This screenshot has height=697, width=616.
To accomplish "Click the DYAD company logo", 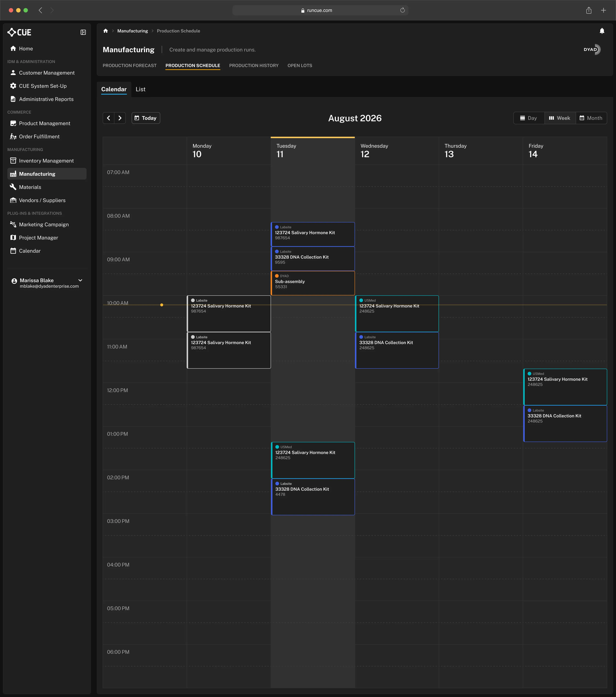I will (592, 49).
